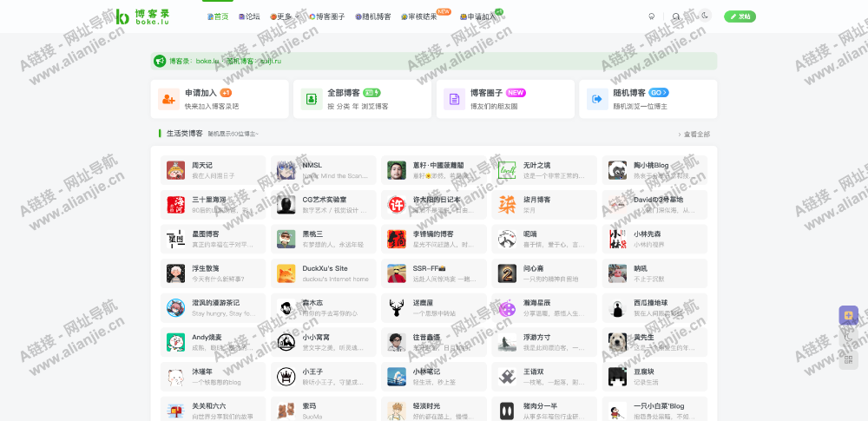868x421 pixels.
Task: Click 博友们的朋友圈 card description
Action: 494,107
